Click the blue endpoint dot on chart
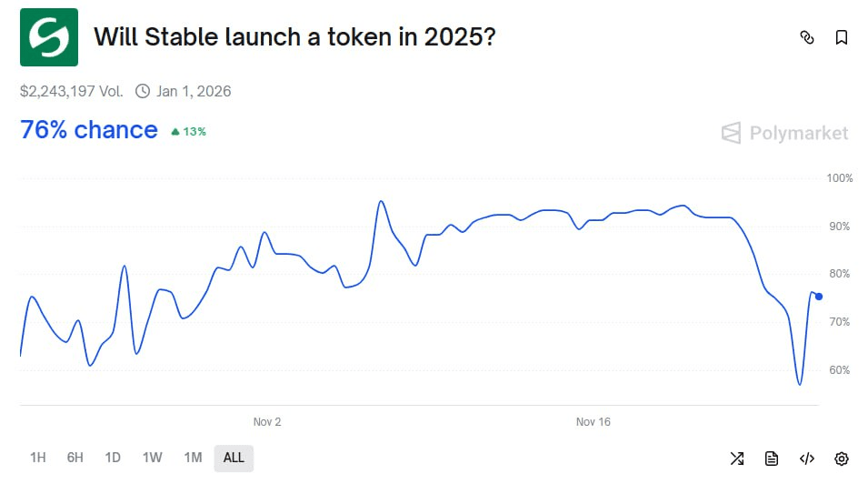 [819, 297]
